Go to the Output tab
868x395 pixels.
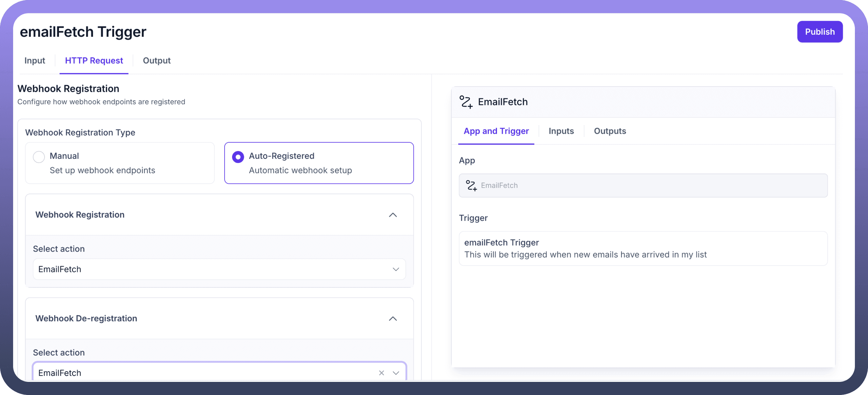157,61
